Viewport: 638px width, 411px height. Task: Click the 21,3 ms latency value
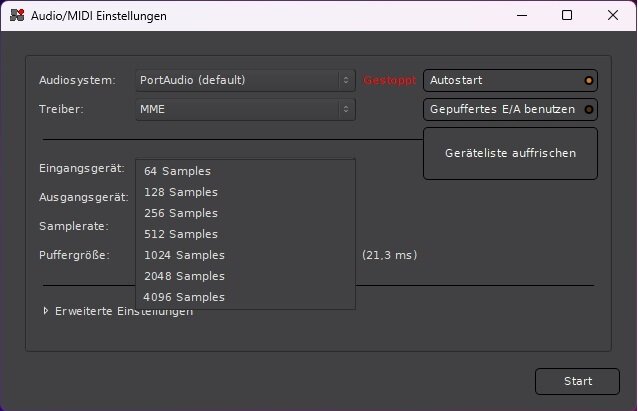pyautogui.click(x=389, y=255)
